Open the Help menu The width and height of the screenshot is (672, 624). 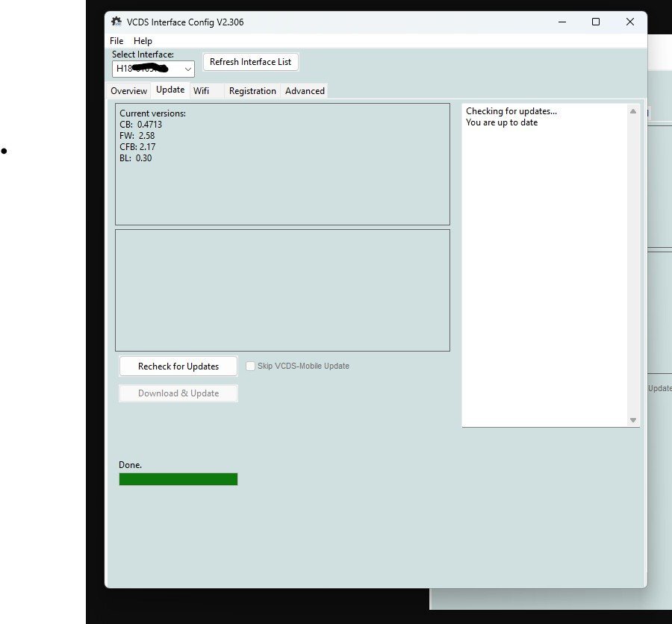click(143, 41)
